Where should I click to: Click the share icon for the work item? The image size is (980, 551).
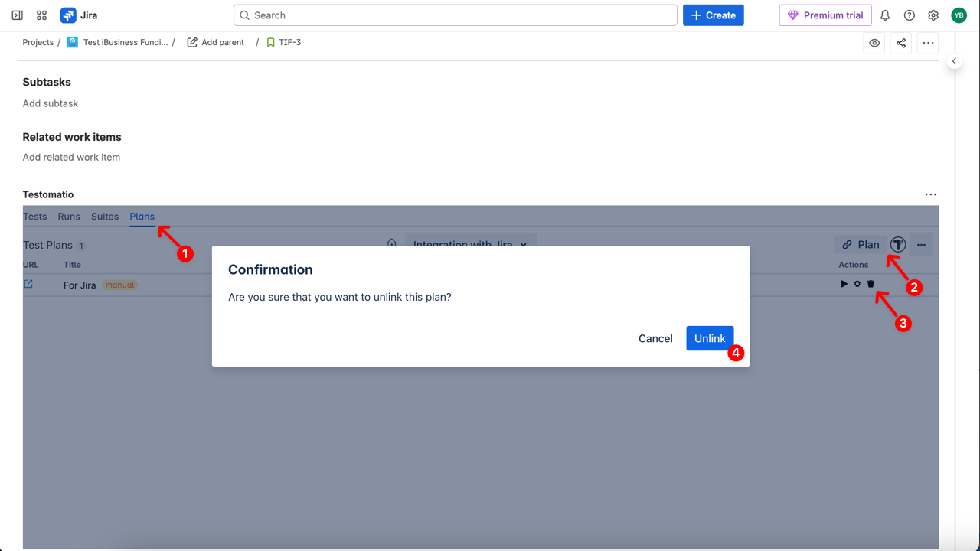[901, 43]
